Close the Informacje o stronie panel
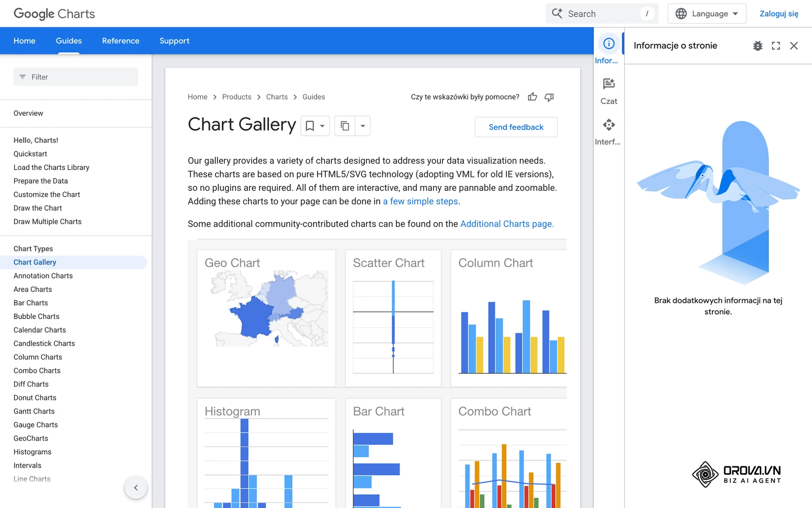Image resolution: width=812 pixels, height=508 pixels. pyautogui.click(x=794, y=46)
